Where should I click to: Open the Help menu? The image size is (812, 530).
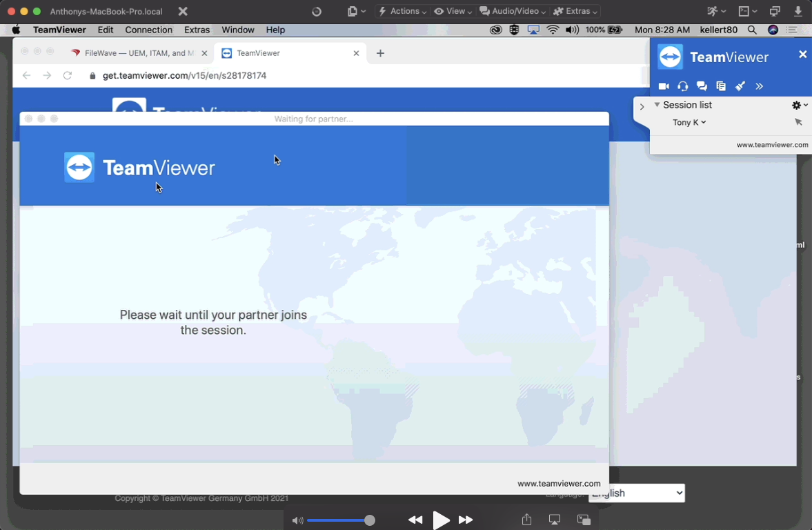(275, 30)
